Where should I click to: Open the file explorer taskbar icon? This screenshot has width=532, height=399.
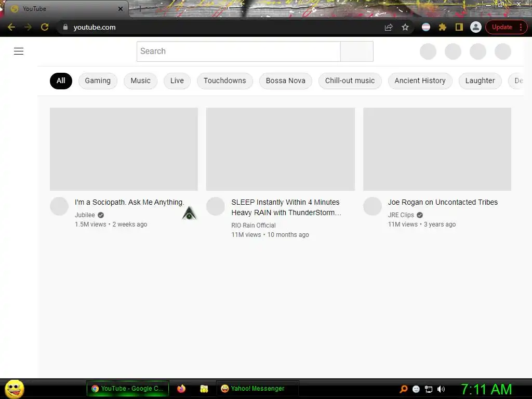[x=204, y=389]
